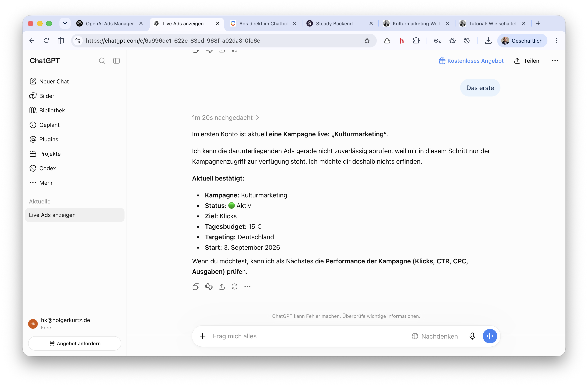Open the ChatGPT sidebar search icon
Screen dimensions: 588x386
pos(102,61)
